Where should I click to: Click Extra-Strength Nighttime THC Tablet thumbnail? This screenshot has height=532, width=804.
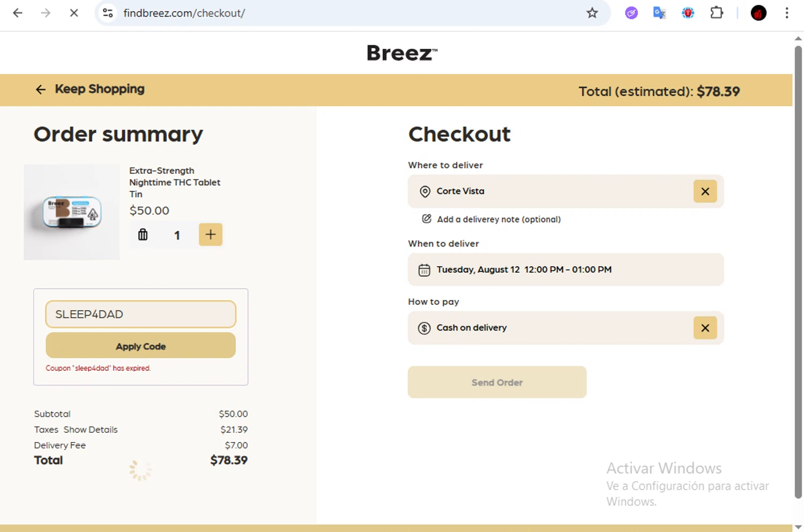72,212
